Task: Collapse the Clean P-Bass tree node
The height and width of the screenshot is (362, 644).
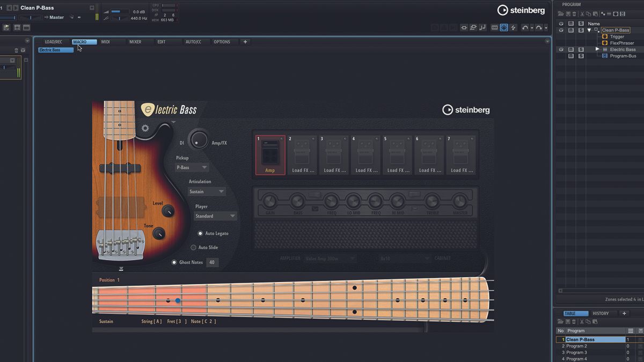Action: point(589,30)
